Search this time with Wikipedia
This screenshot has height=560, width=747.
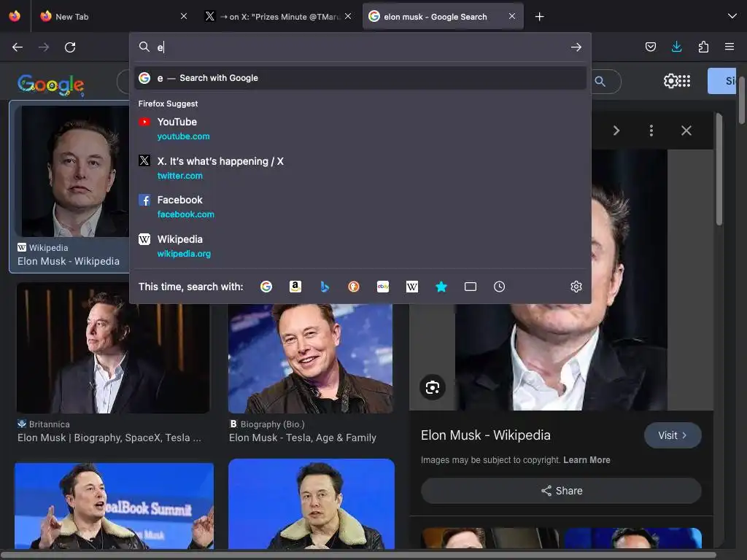(x=412, y=287)
